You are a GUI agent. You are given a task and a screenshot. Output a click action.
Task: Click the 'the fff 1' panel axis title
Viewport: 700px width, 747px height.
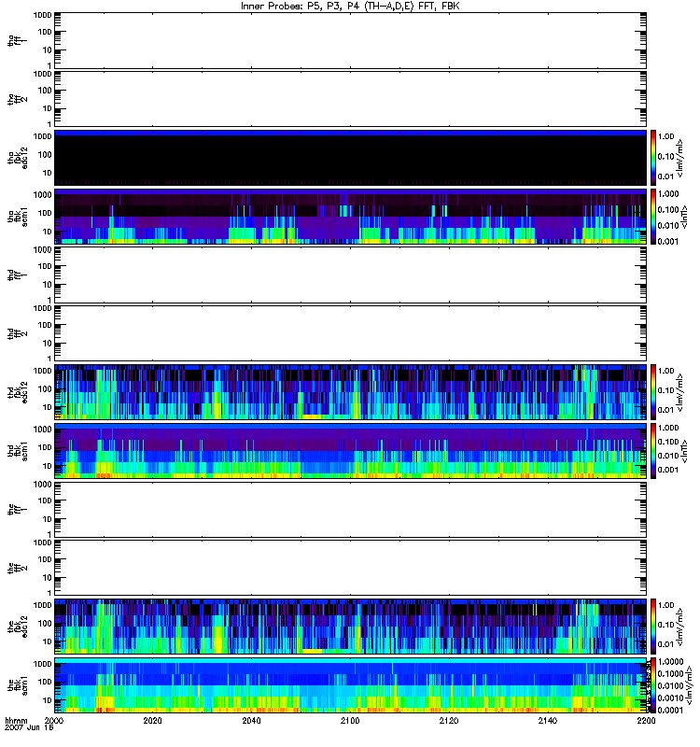tap(17, 509)
